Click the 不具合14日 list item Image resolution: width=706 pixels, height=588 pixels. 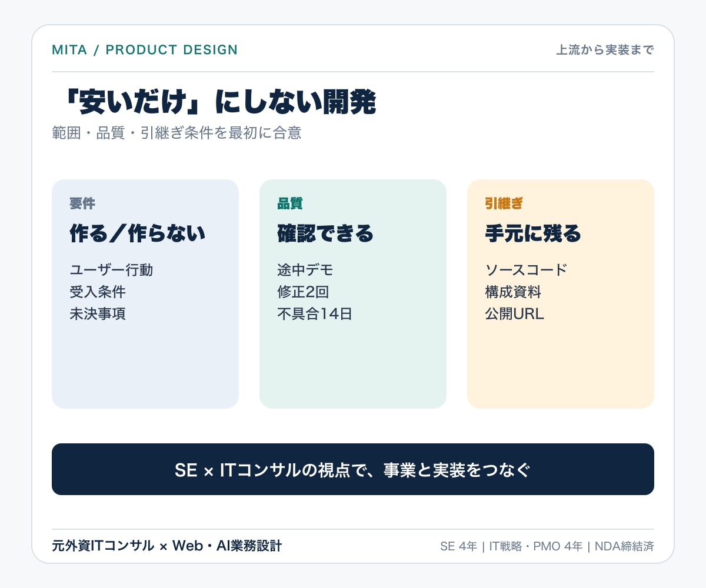[315, 313]
